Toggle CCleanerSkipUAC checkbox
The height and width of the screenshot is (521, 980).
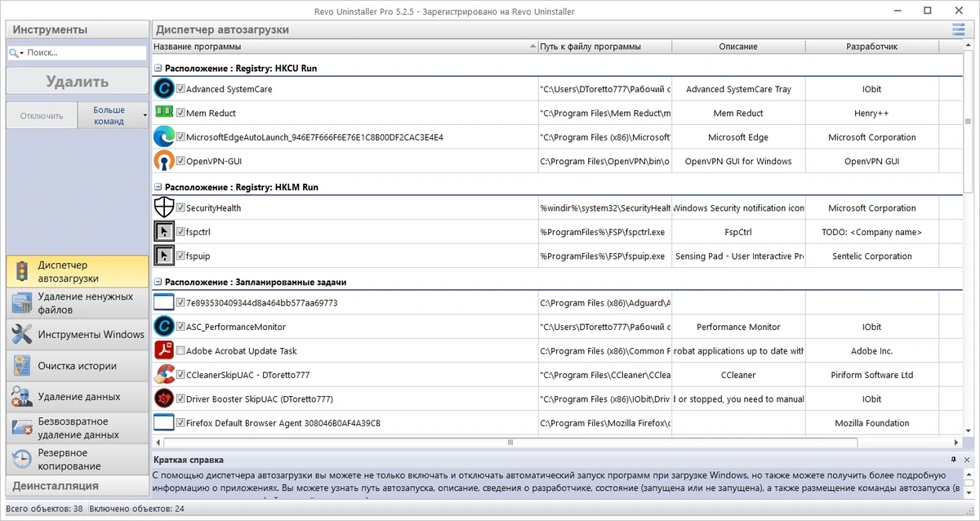click(x=180, y=375)
